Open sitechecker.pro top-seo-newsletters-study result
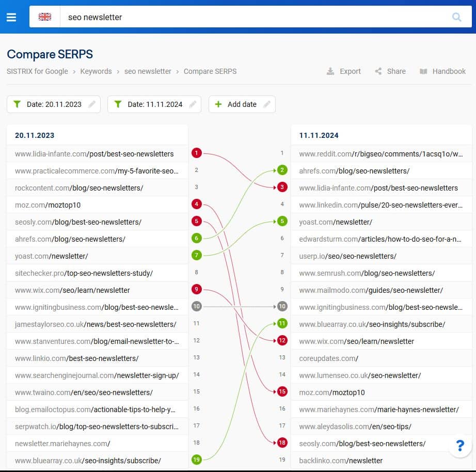Viewport: 476px width, 472px height. pos(84,273)
